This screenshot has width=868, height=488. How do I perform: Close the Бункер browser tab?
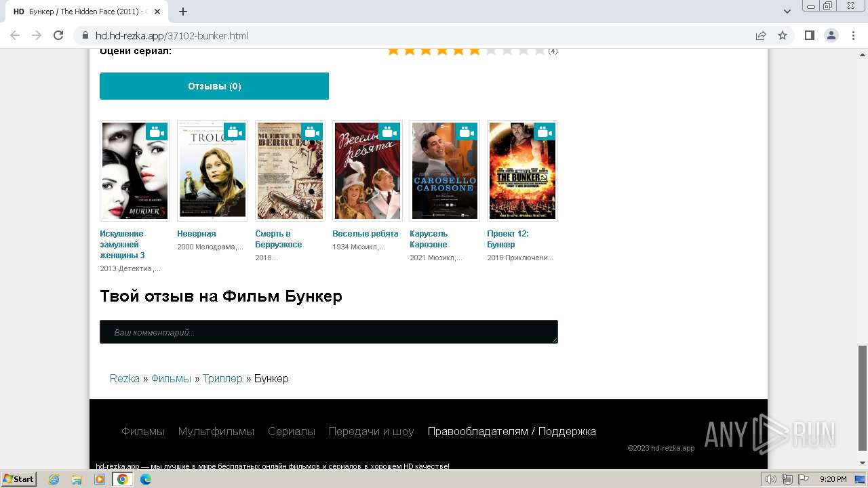point(158,12)
